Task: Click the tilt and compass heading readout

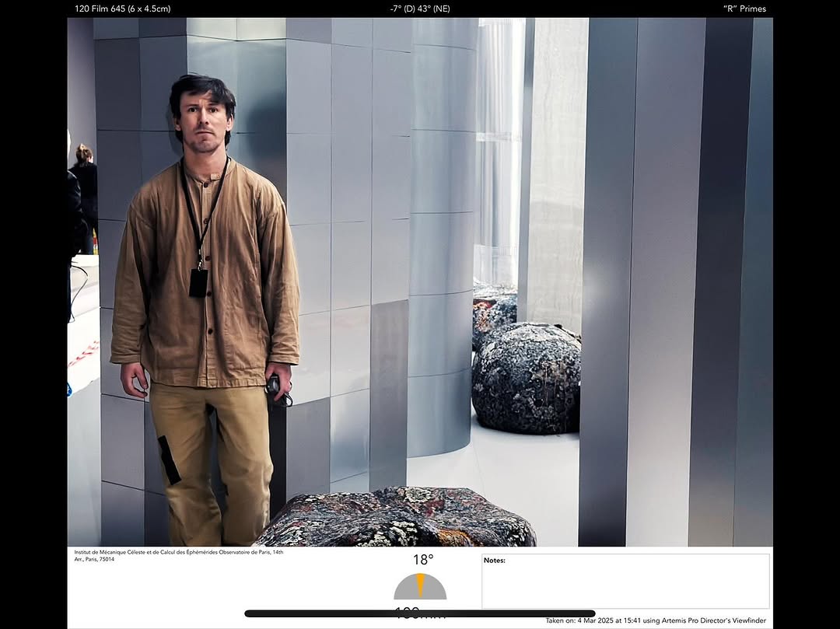Action: point(420,9)
